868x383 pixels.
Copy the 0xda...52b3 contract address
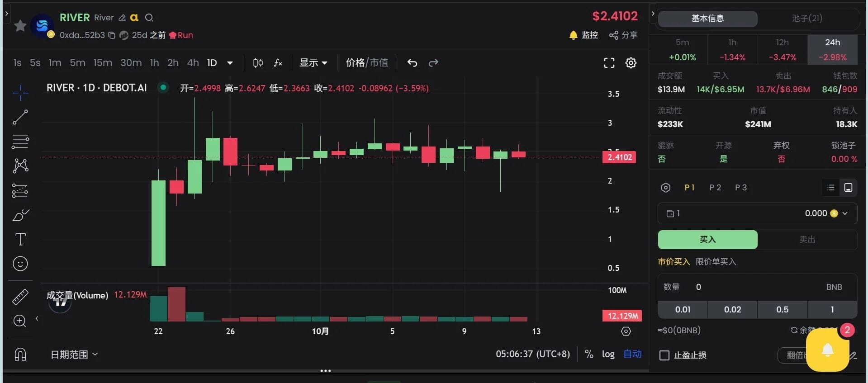(x=112, y=35)
